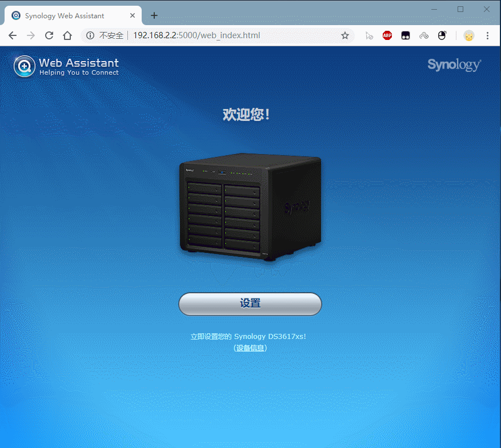Open the browser profile avatar
This screenshot has width=501, height=448.
468,35
